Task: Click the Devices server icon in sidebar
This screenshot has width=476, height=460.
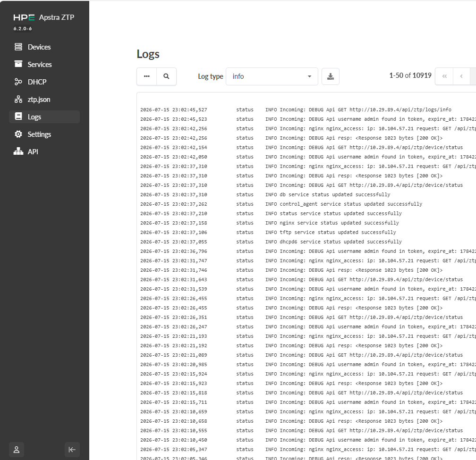Action: [x=18, y=47]
